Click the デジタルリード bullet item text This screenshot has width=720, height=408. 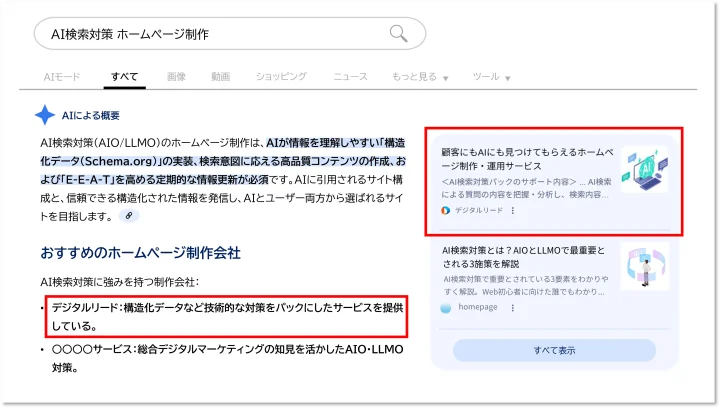coord(227,317)
